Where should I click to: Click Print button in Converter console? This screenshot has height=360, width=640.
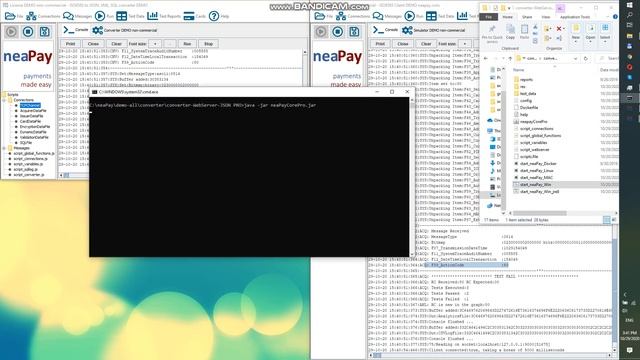pyautogui.click(x=70, y=44)
